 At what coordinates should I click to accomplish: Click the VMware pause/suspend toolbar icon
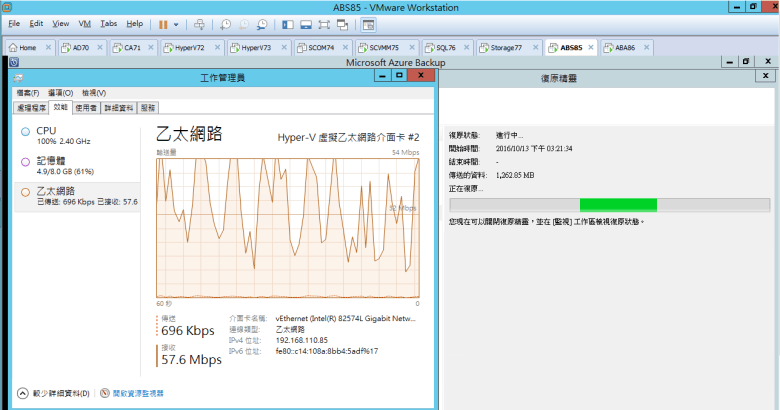click(x=163, y=23)
